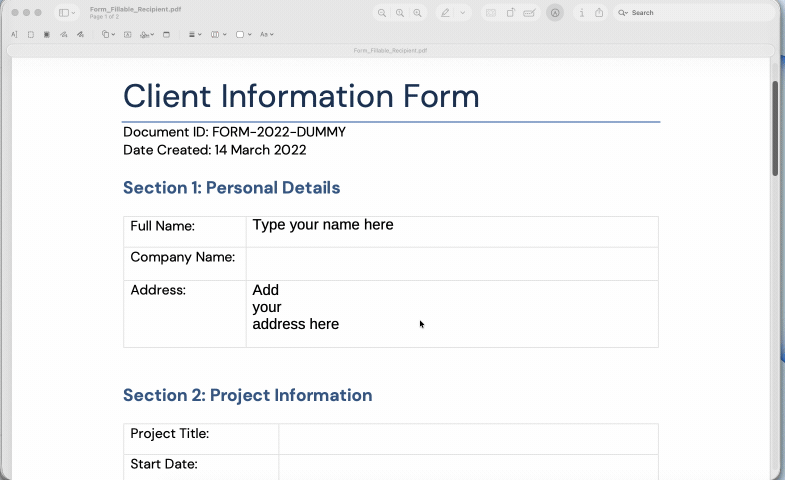Click the empty Project Title field
Image resolution: width=785 pixels, height=480 pixels.
(x=468, y=439)
